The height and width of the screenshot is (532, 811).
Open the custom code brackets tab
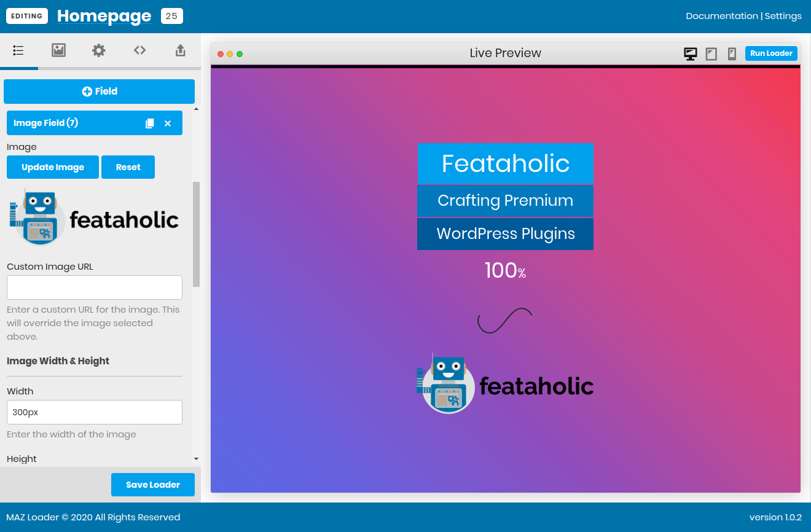click(x=140, y=50)
